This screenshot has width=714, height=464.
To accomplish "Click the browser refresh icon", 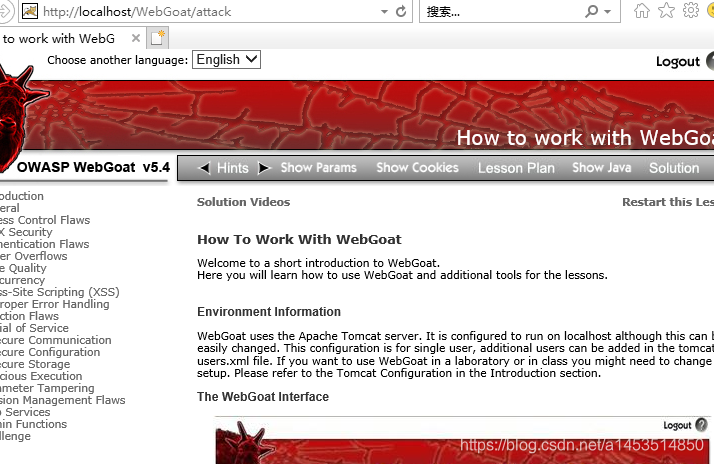I will (x=401, y=11).
